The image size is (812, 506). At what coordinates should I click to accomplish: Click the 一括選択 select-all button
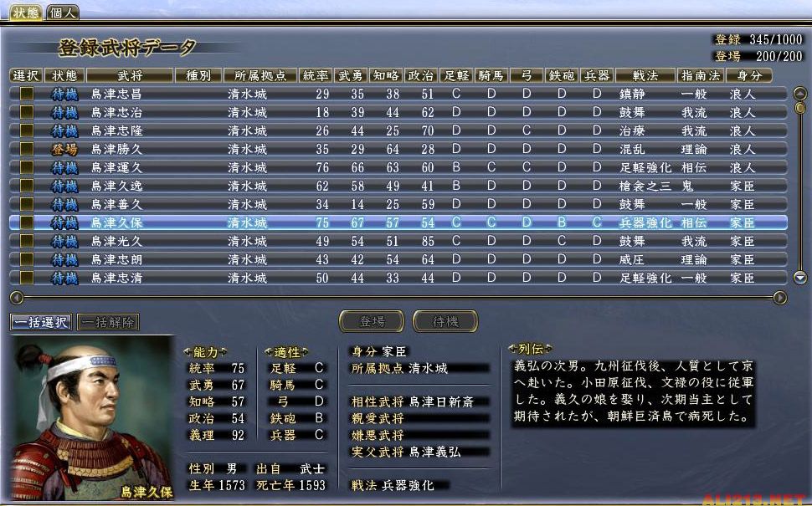pyautogui.click(x=40, y=322)
